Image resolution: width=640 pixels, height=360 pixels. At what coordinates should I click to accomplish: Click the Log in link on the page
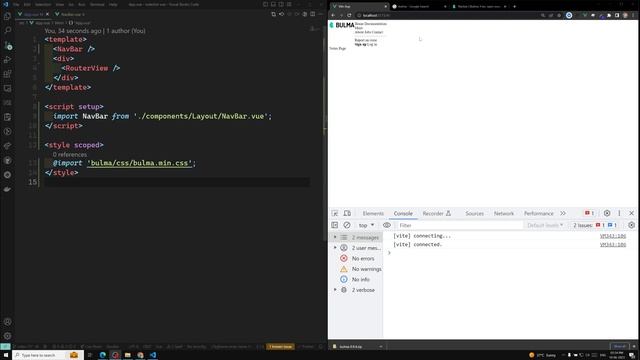[x=372, y=44]
